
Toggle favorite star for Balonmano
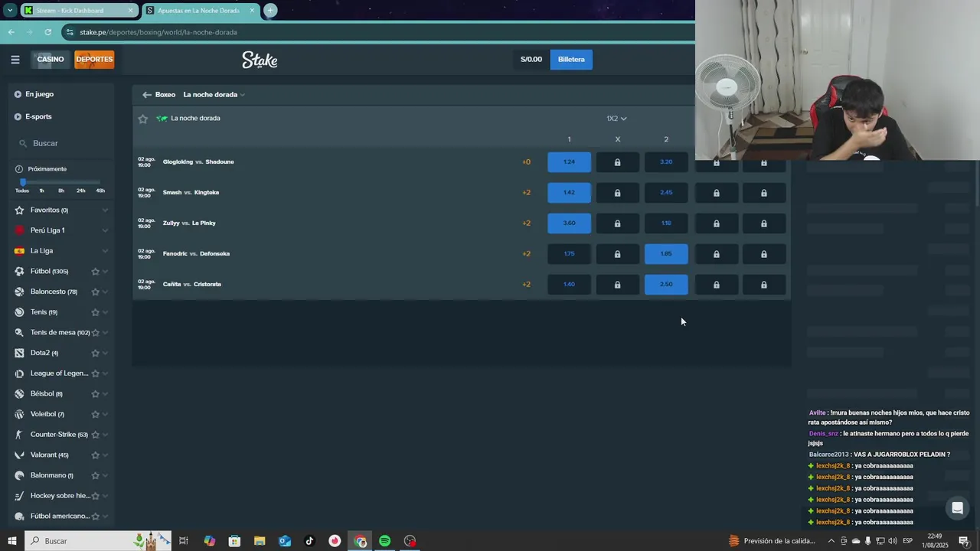click(x=96, y=476)
